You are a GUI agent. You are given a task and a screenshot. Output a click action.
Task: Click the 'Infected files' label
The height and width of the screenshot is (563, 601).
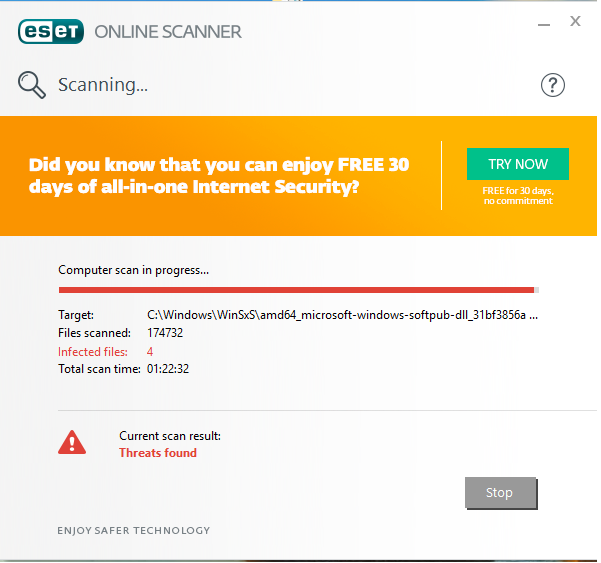pyautogui.click(x=93, y=352)
